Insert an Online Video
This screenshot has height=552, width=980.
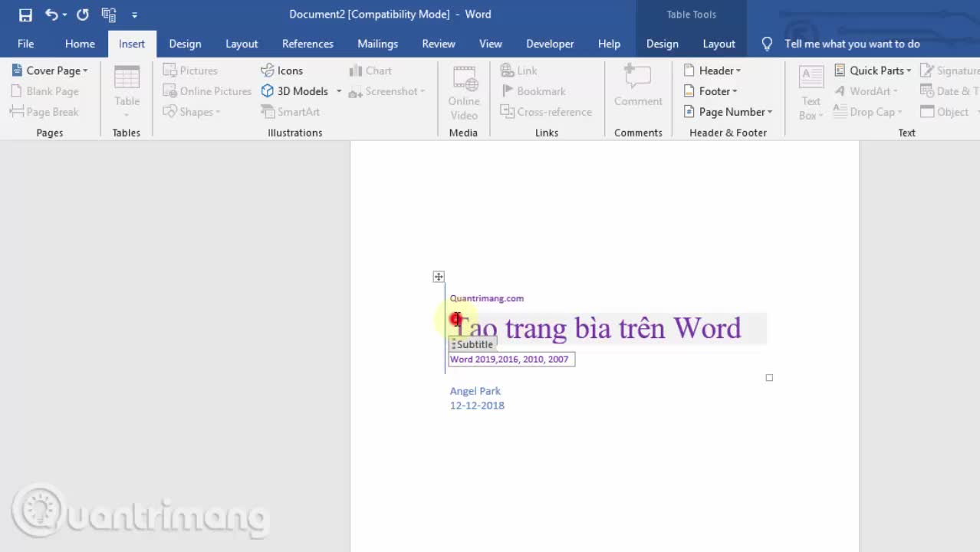[464, 93]
